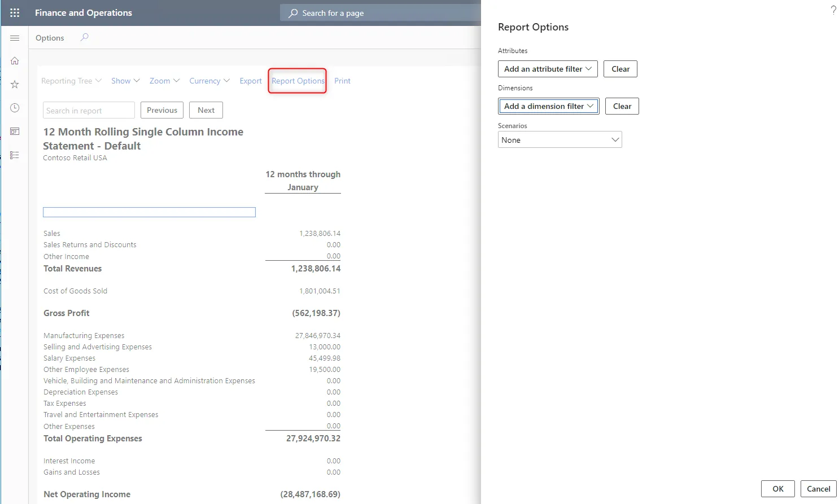Open the Currency dropdown
Image resolution: width=839 pixels, height=504 pixels.
tap(209, 81)
